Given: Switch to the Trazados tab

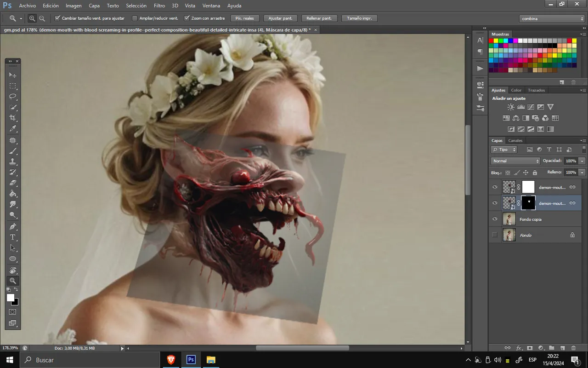Looking at the screenshot, I should point(536,90).
